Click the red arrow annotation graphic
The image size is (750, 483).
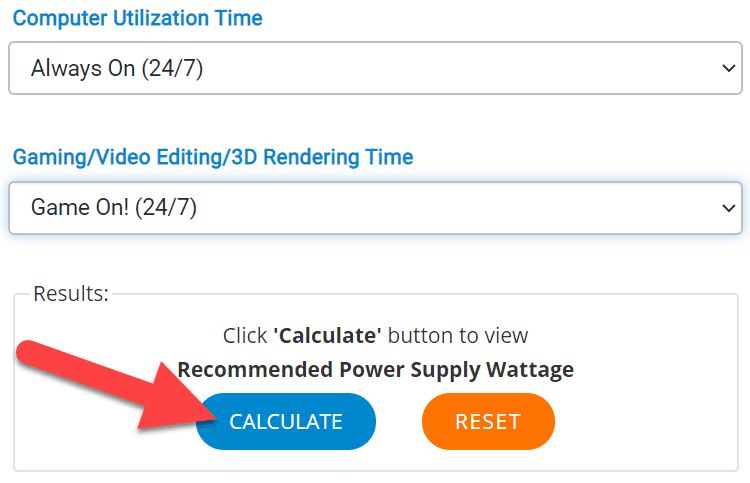[x=117, y=385]
